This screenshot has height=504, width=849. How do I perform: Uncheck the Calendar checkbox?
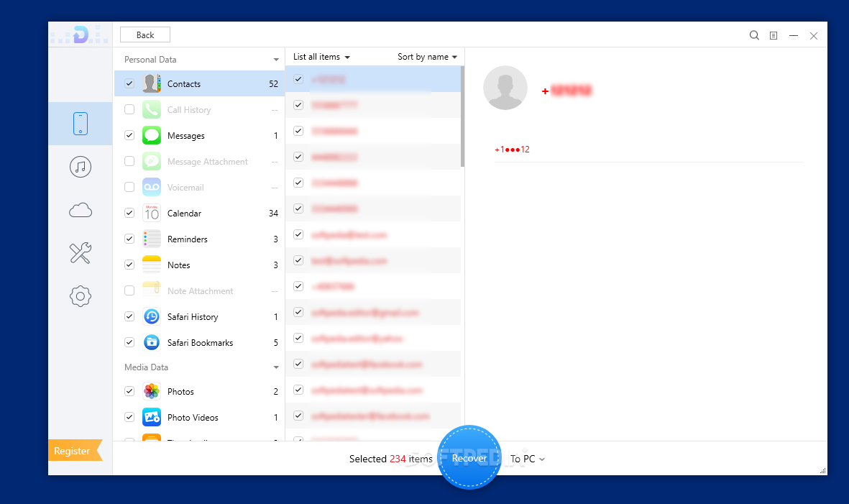(129, 213)
